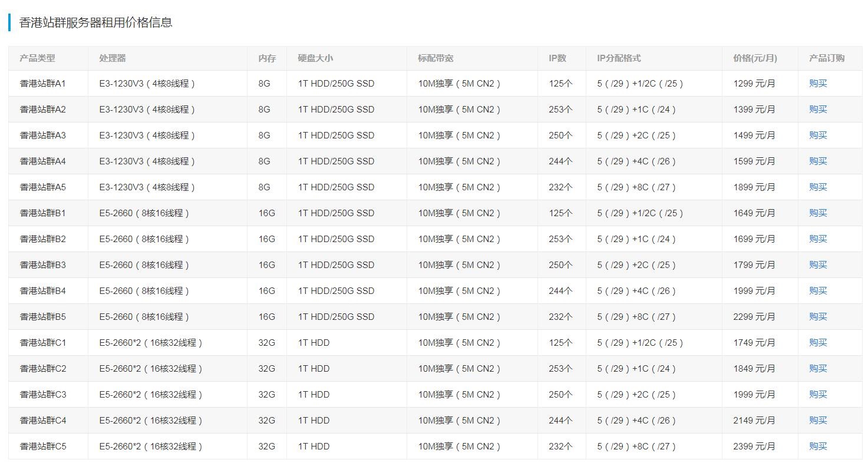Click 购买 link for 香港站群C5
Image resolution: width=868 pixels, height=463 pixels.
point(818,447)
